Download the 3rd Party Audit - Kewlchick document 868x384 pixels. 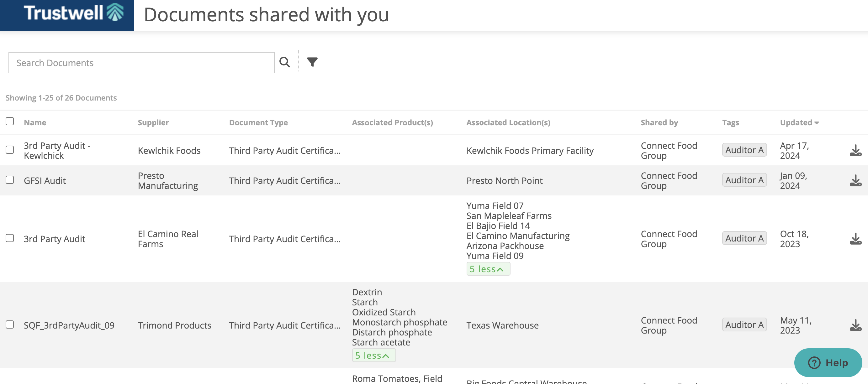tap(855, 150)
